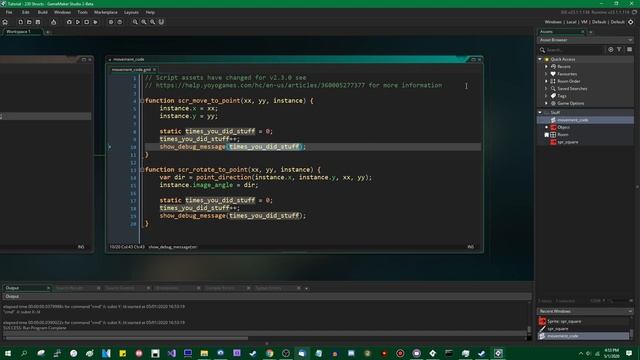
Task: Open the Windows menu
Action: click(x=62, y=12)
